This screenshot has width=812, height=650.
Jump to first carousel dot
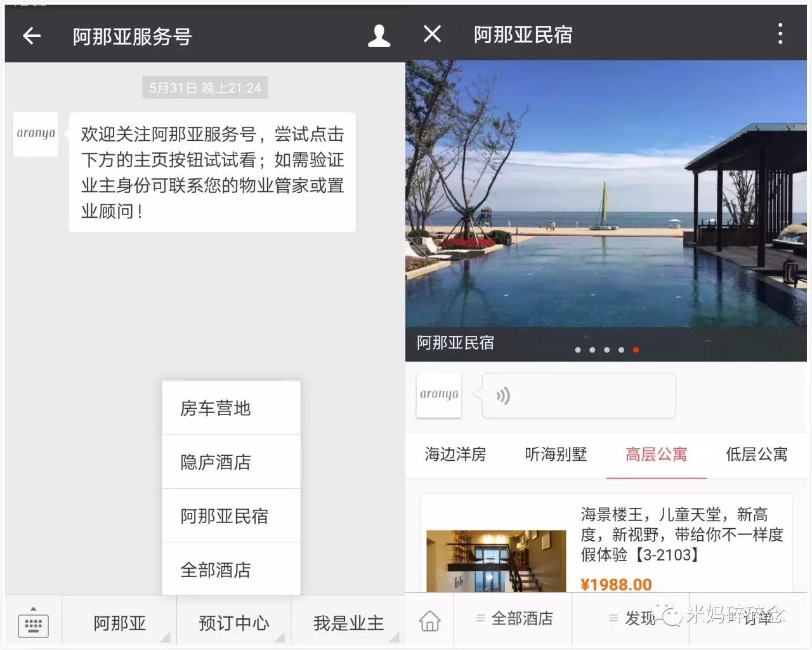[x=577, y=350]
